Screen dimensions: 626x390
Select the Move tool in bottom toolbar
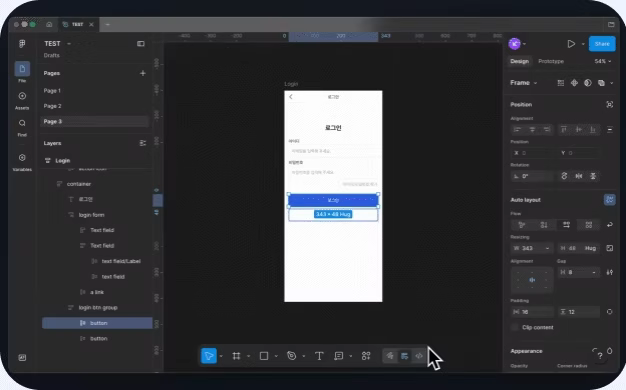click(x=209, y=356)
